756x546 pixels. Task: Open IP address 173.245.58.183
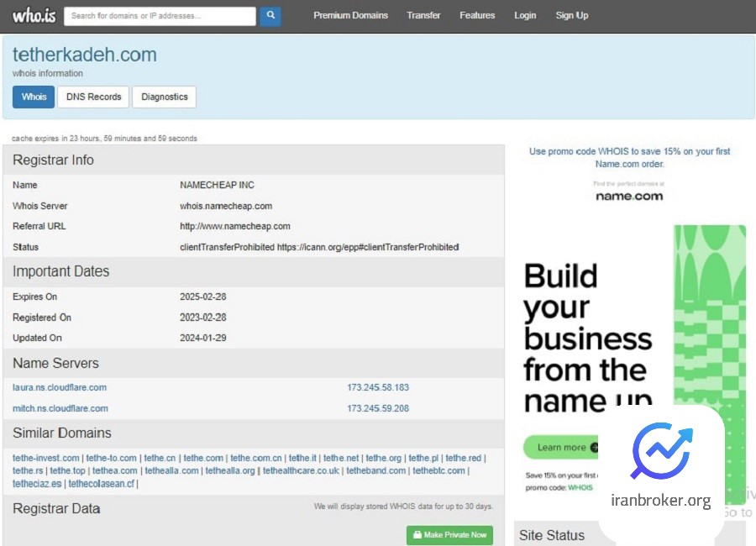coord(378,387)
